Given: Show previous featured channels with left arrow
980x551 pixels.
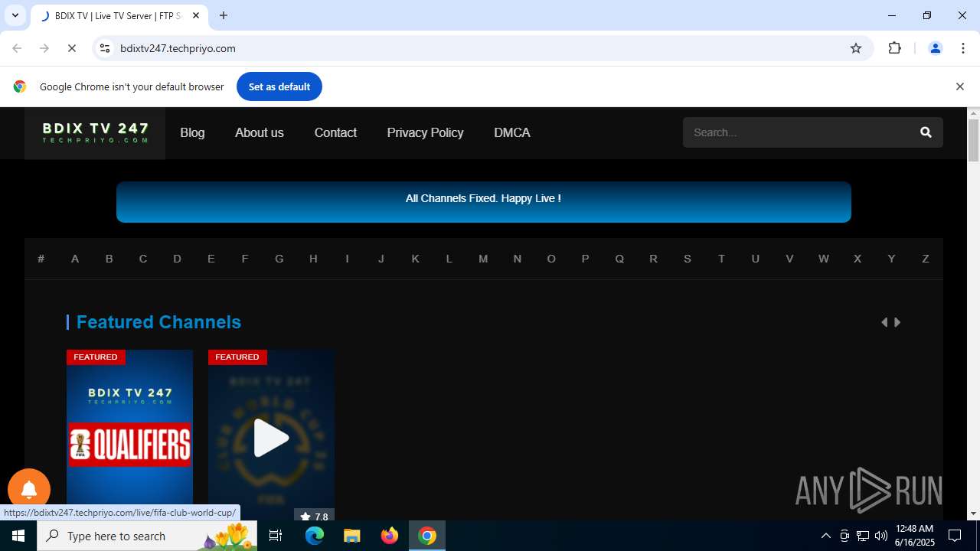Looking at the screenshot, I should 884,322.
